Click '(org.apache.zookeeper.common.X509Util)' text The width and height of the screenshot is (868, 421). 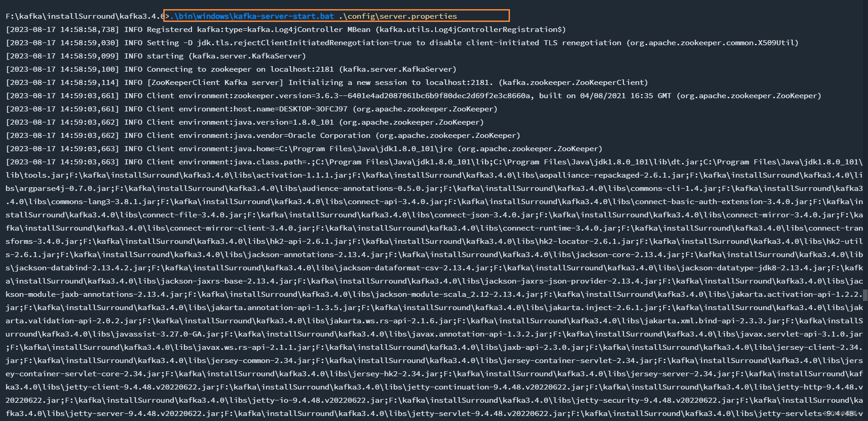pos(712,43)
